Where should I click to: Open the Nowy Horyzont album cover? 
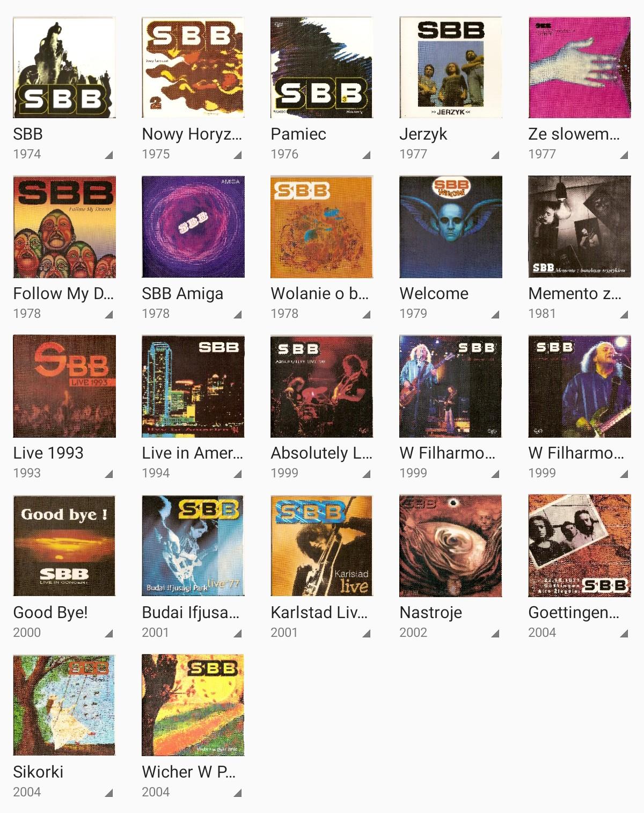(193, 67)
